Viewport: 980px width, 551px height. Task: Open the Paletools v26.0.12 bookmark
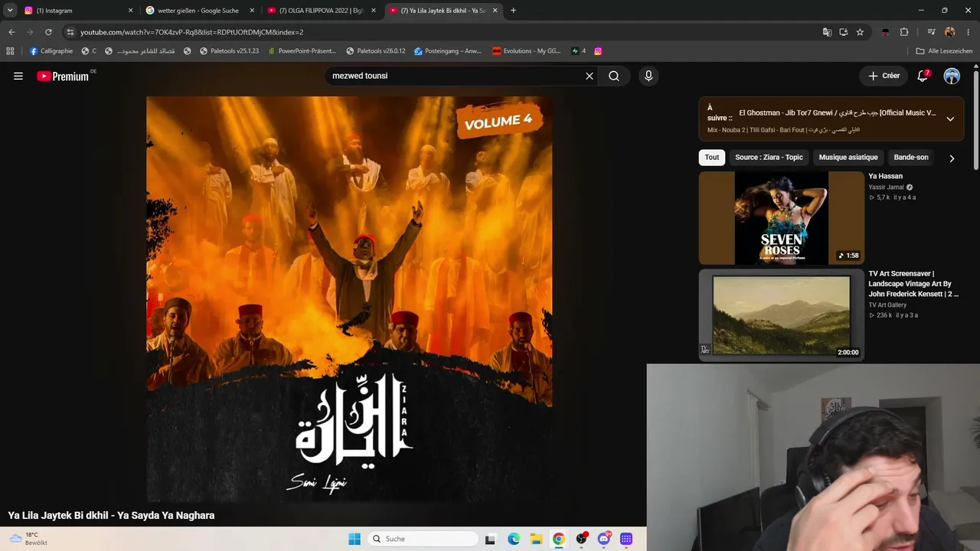pos(376,51)
